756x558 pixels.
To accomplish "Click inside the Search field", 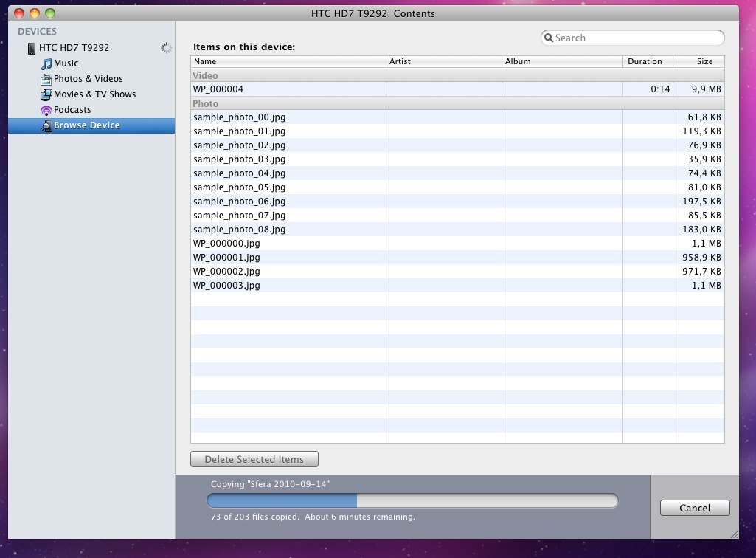I will [633, 38].
